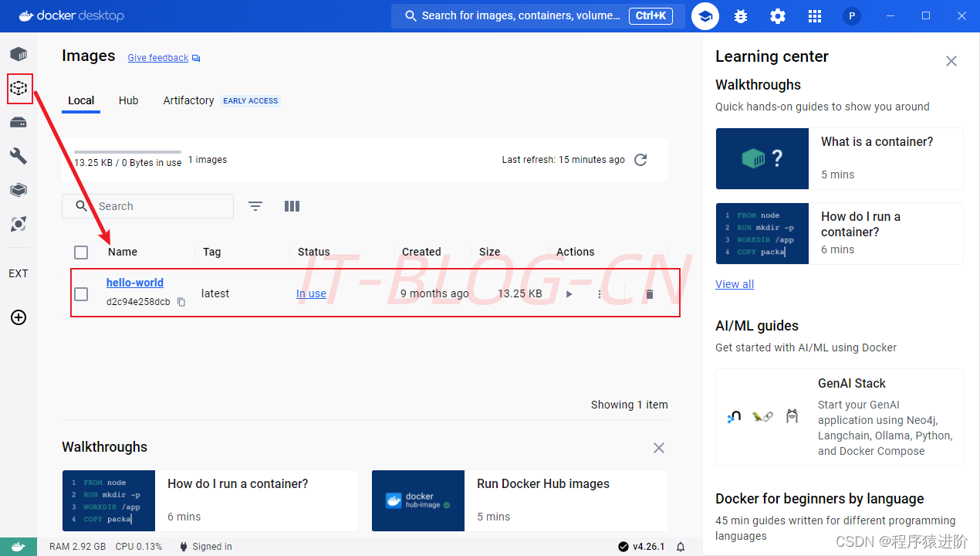This screenshot has width=980, height=556.
Task: Open the GenAI Stack guide card
Action: (x=840, y=417)
